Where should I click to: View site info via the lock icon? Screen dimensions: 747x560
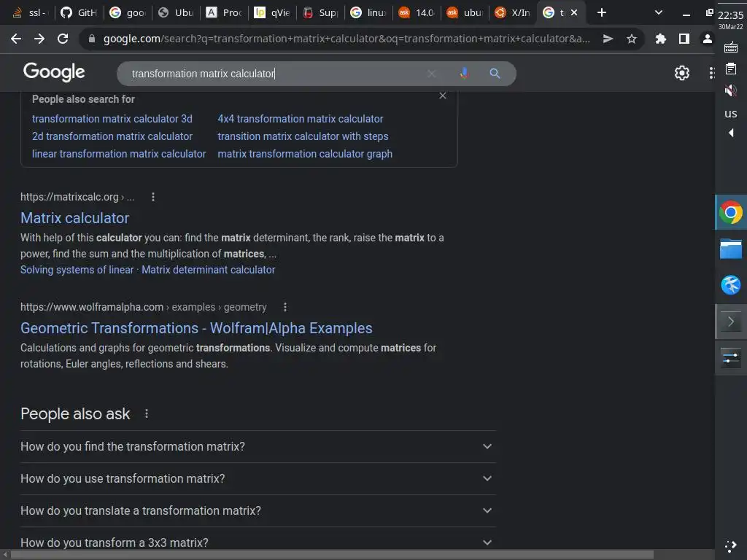click(92, 39)
